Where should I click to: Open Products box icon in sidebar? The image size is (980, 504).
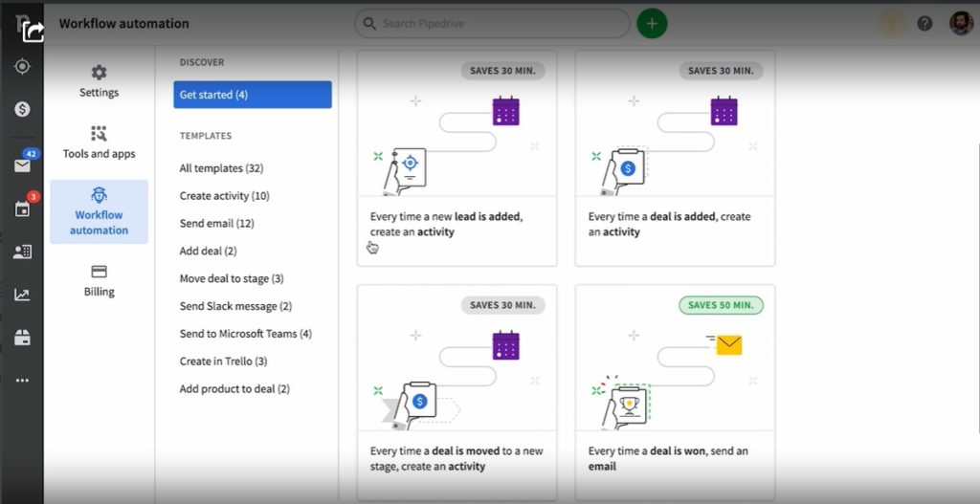[x=22, y=338]
